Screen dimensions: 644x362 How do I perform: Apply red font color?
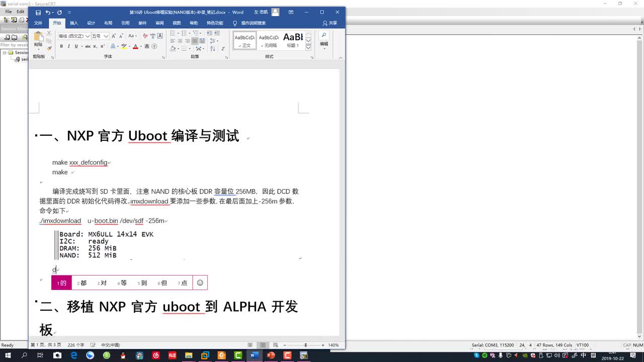(x=135, y=46)
